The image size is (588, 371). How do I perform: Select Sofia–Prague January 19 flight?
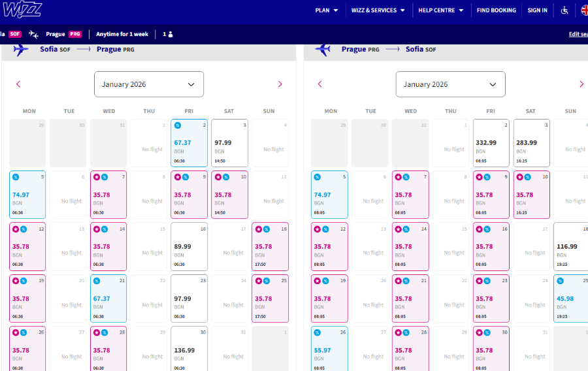(27, 298)
